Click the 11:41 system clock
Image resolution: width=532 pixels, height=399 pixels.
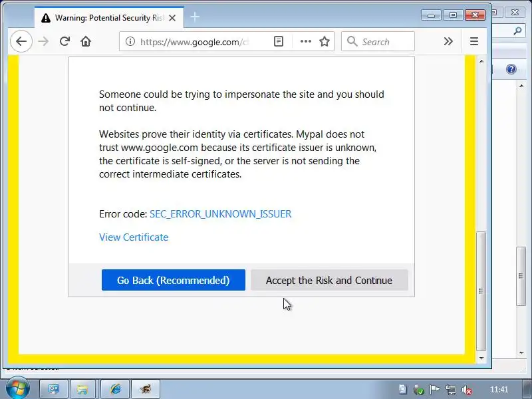pos(499,390)
